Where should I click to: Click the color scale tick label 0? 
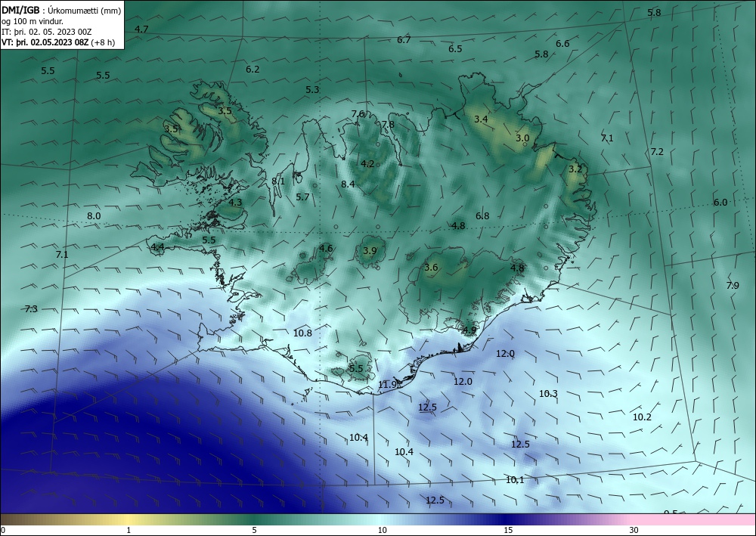[x=3, y=530]
